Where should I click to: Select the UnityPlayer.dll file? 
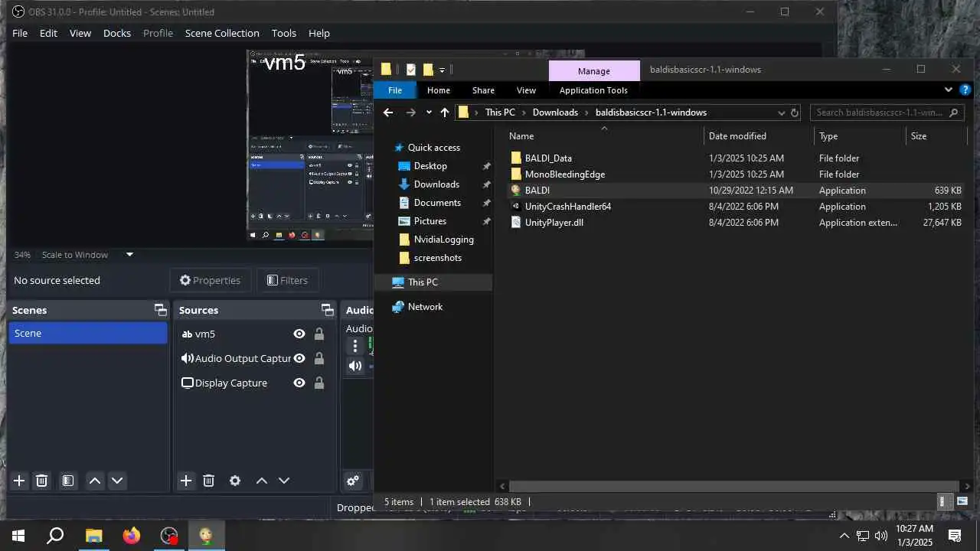(x=554, y=223)
